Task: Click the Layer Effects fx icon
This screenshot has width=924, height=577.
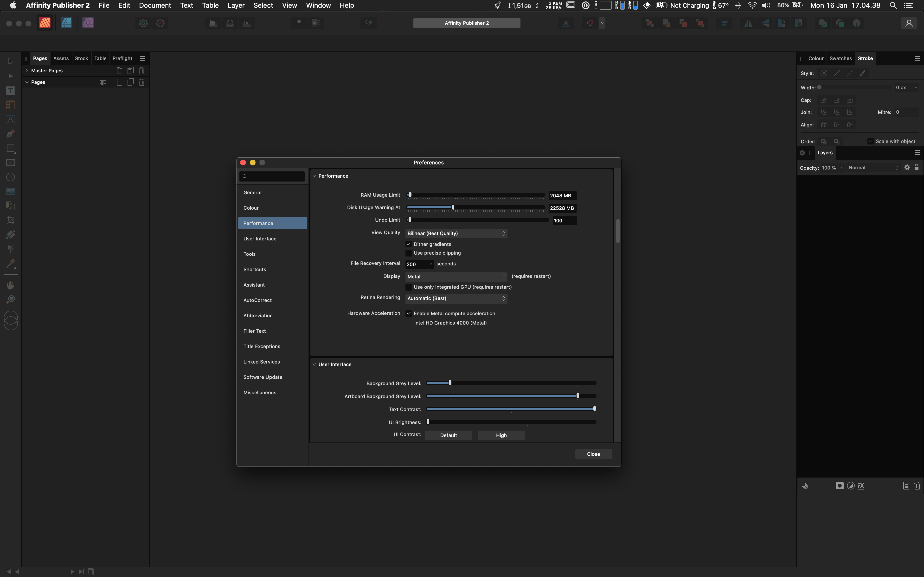Action: click(x=861, y=486)
